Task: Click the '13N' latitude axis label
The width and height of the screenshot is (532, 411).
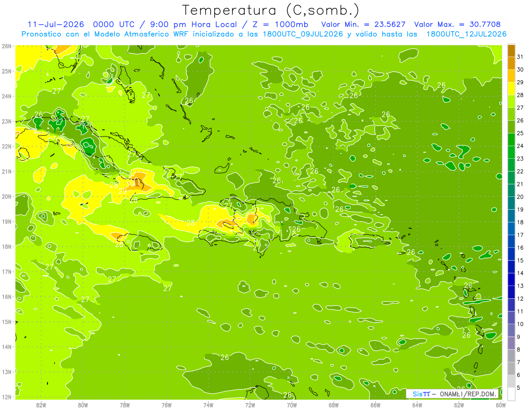Action: tap(7, 372)
